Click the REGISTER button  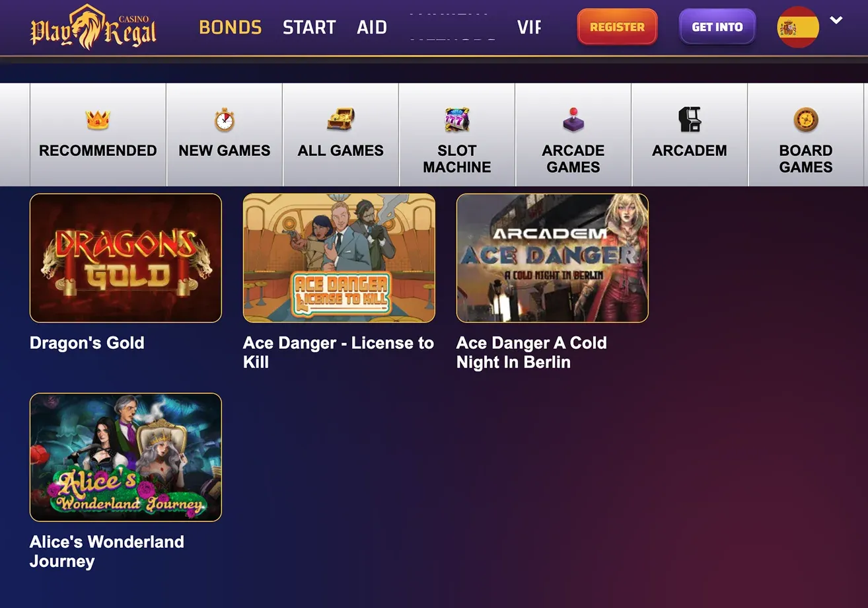pos(617,27)
